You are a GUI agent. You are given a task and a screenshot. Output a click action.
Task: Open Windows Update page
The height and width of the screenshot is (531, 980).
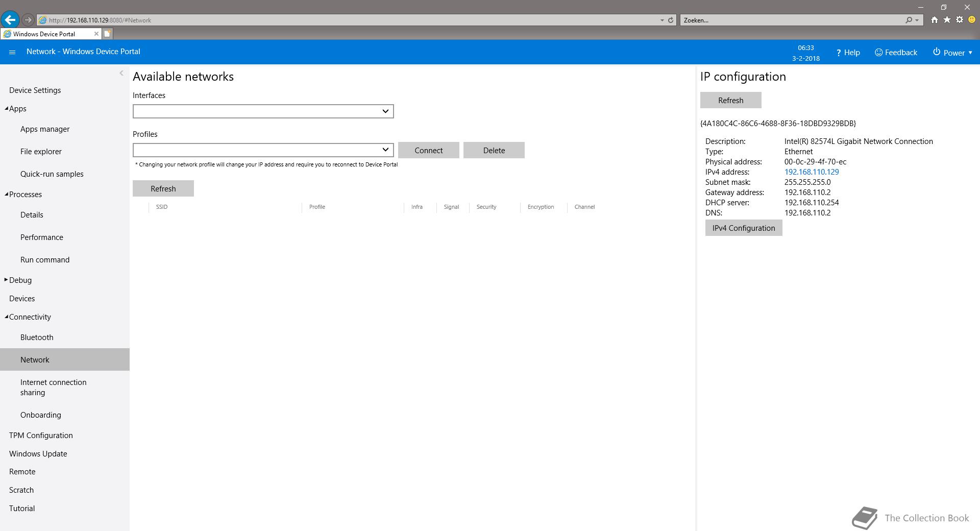38,454
